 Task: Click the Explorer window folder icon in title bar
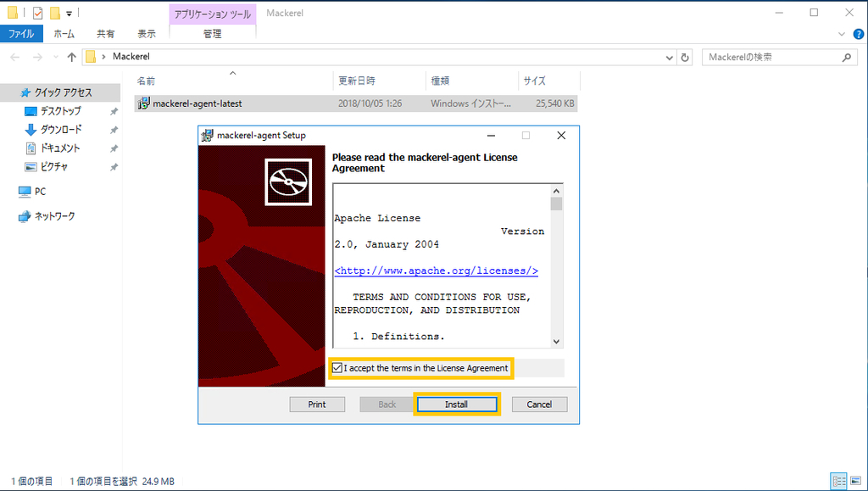click(12, 13)
